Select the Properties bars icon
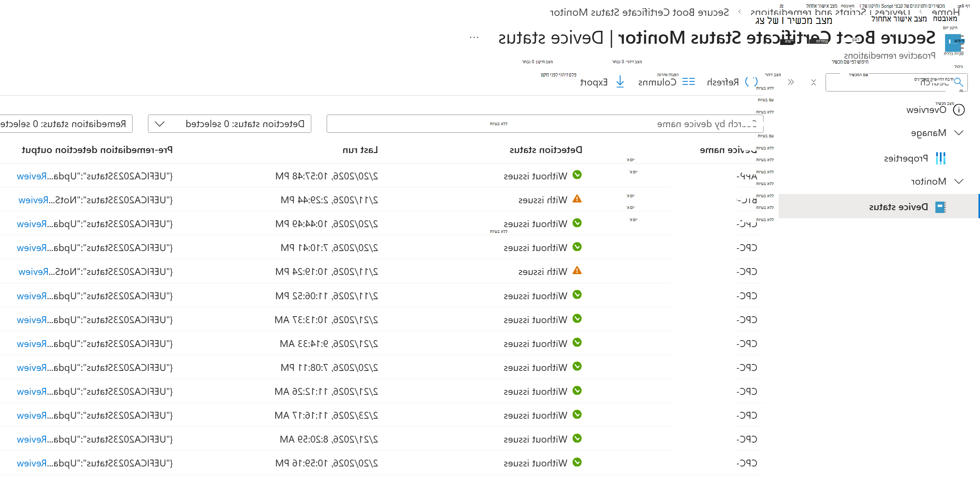Viewport: 980px width, 477px height. point(941,158)
